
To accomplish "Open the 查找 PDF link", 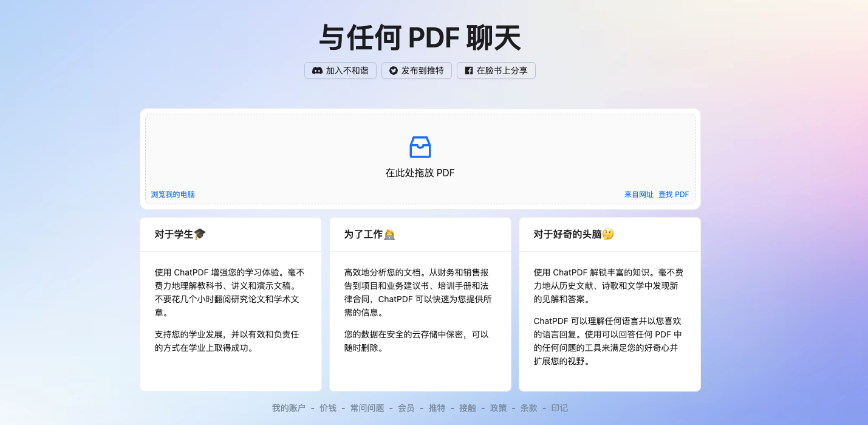I will click(674, 195).
